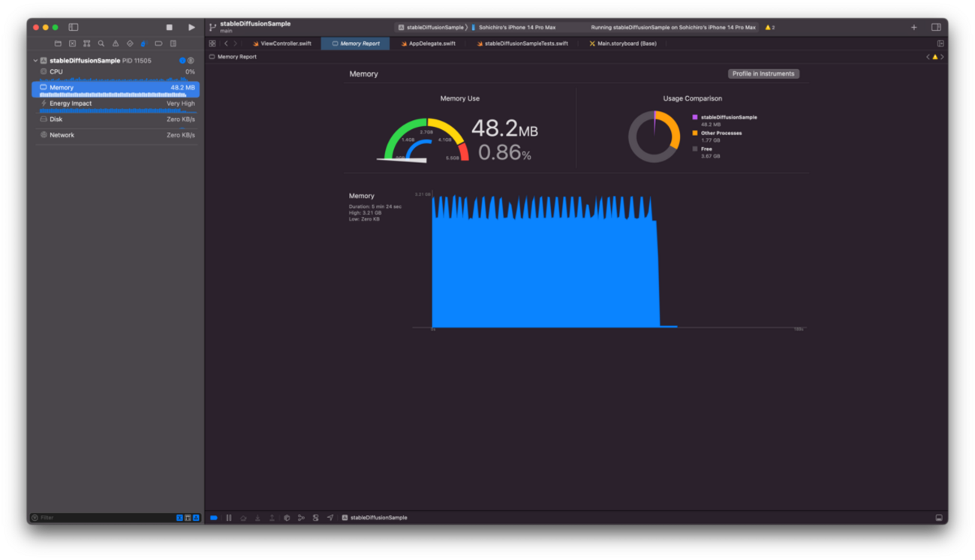Click the Simulate Location arrow icon
Image resolution: width=975 pixels, height=560 pixels.
(330, 518)
